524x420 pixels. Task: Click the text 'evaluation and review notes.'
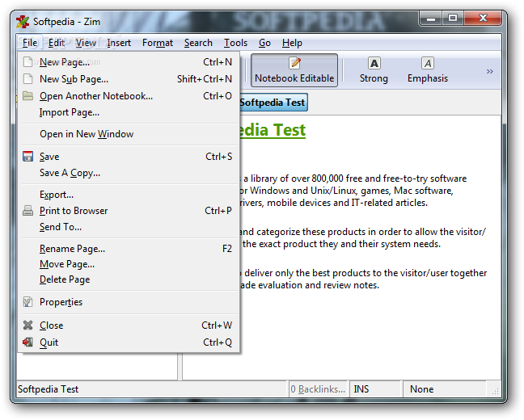[x=319, y=285]
